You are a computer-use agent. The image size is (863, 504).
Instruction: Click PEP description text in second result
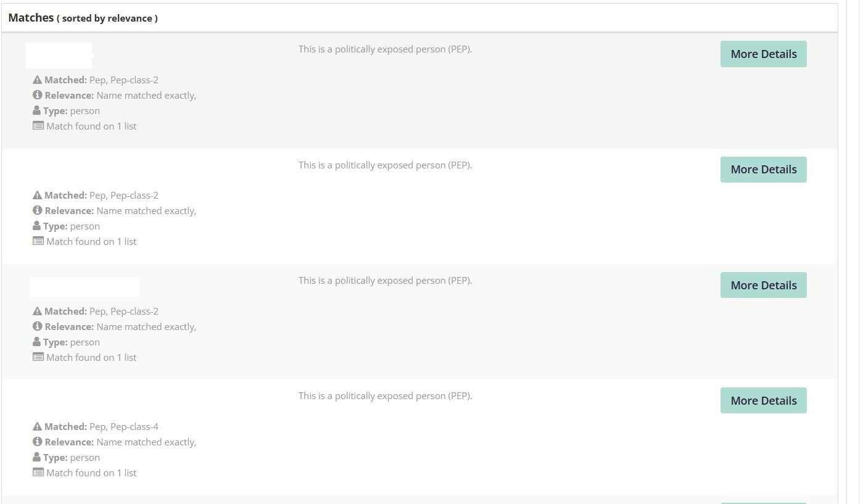(x=385, y=165)
